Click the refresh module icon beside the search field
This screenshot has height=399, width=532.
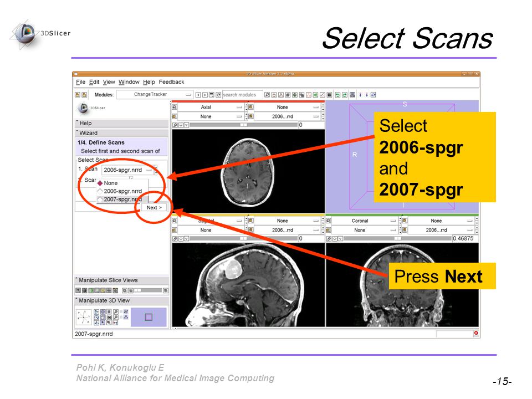pos(218,95)
